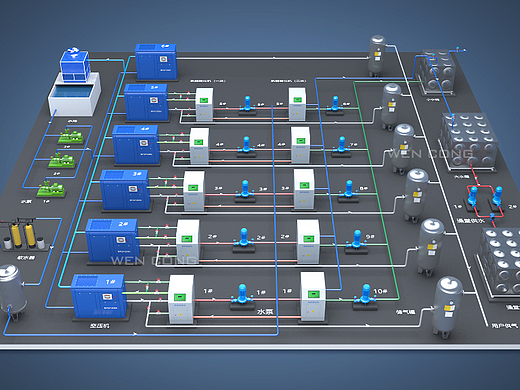Image resolution: width=520 pixels, height=390 pixels.
Task: Click the 储气罐 label
Action: coord(406,312)
